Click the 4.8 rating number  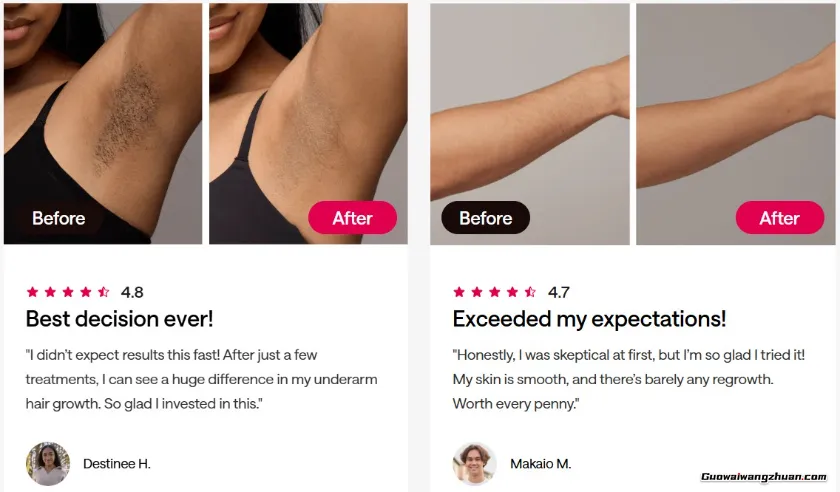(x=132, y=292)
